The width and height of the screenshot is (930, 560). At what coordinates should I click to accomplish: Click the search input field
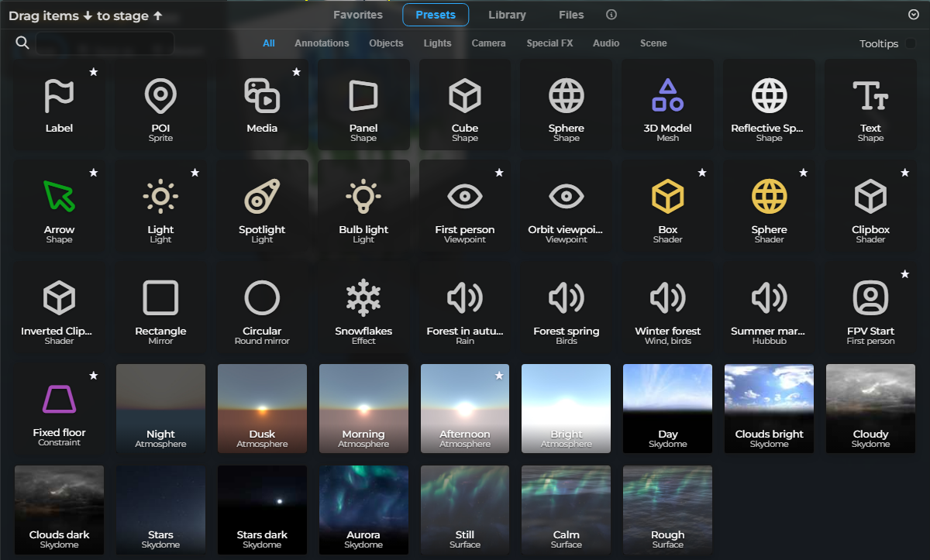pos(105,43)
